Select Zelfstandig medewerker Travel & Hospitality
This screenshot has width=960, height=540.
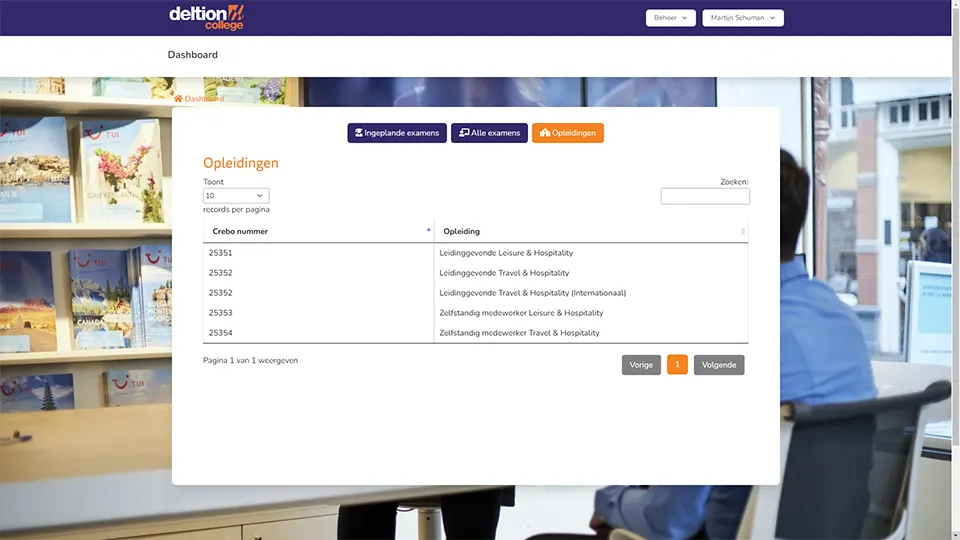pos(476,333)
